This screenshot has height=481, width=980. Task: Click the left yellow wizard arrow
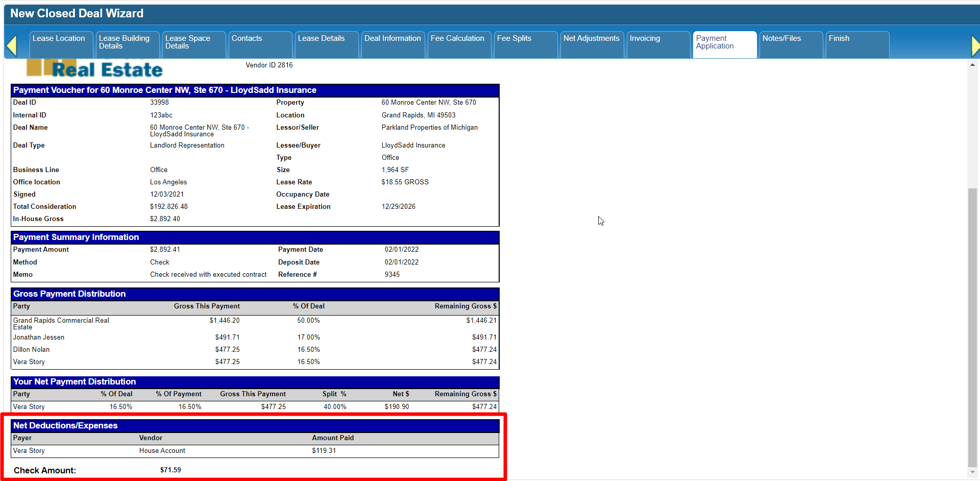click(x=12, y=45)
